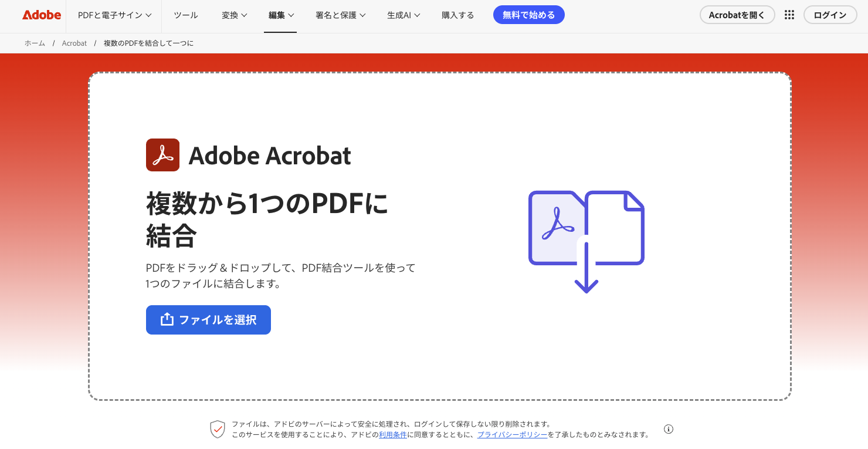Expand the 変換 menu
Screen dimensions: 868x449
235,15
